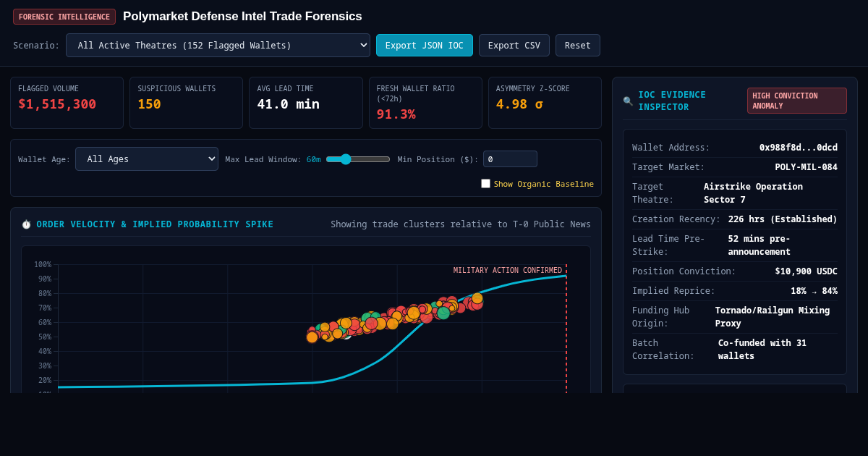Click the 60m lead window value
Viewport: 868px width, 456px height.
[314, 159]
